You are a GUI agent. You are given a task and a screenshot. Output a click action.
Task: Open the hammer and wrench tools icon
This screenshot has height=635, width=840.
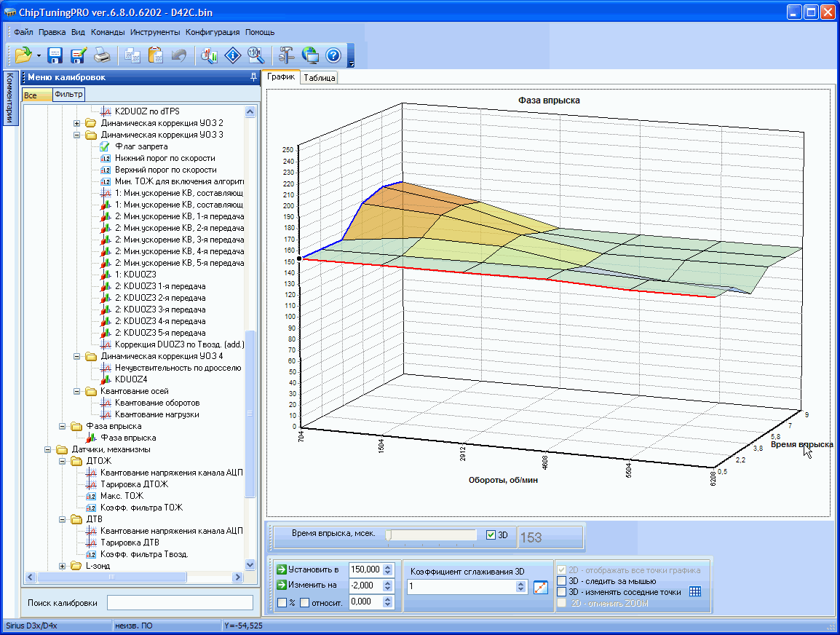pyautogui.click(x=286, y=55)
